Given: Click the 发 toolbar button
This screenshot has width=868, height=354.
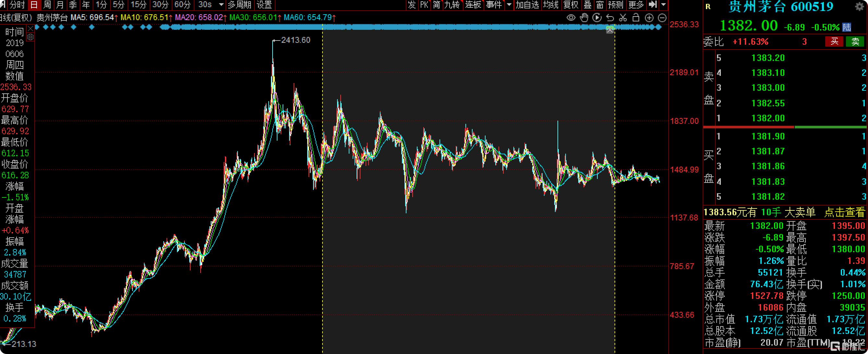Looking at the screenshot, I should pos(412,5).
